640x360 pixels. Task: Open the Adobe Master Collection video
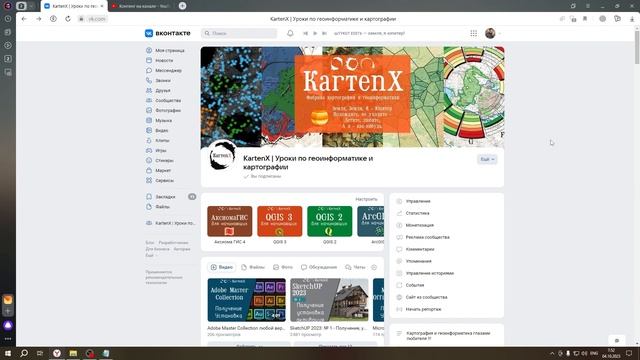[x=247, y=300]
